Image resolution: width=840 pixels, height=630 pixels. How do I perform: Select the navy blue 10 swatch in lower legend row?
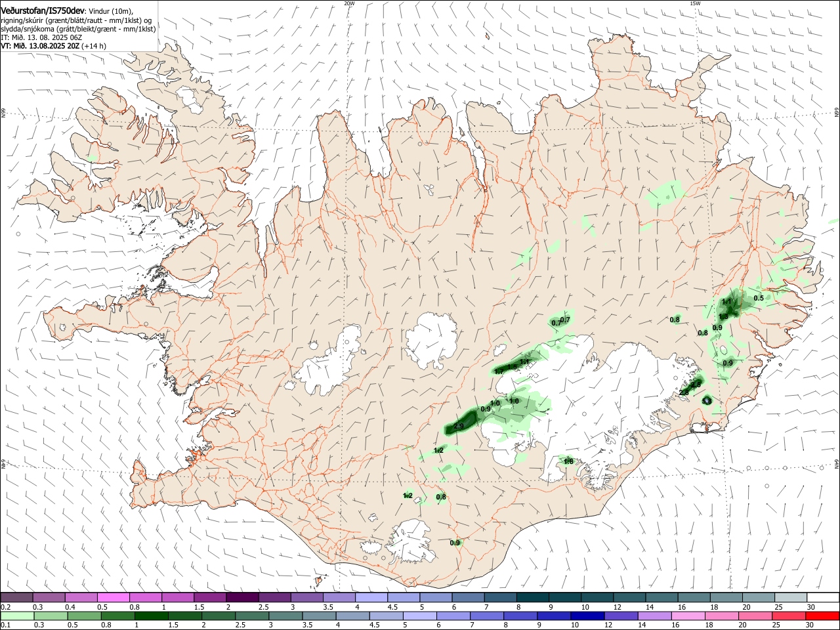587,616
